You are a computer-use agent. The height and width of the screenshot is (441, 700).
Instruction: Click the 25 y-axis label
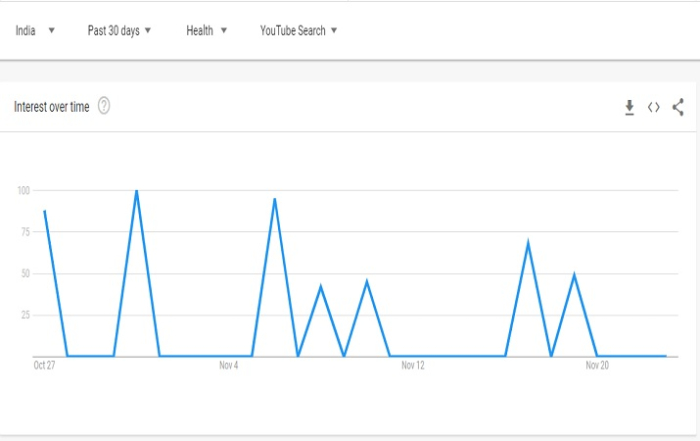pyautogui.click(x=24, y=315)
